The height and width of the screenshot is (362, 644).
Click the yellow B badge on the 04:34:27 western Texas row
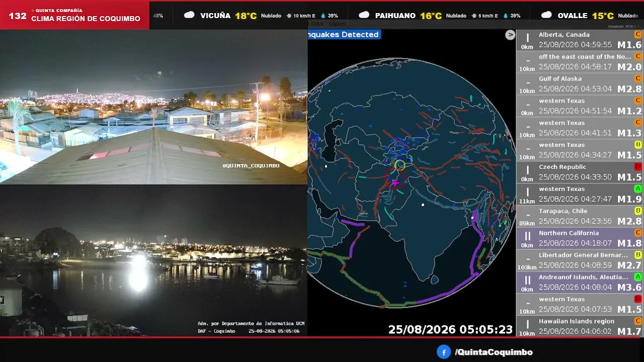pos(638,145)
